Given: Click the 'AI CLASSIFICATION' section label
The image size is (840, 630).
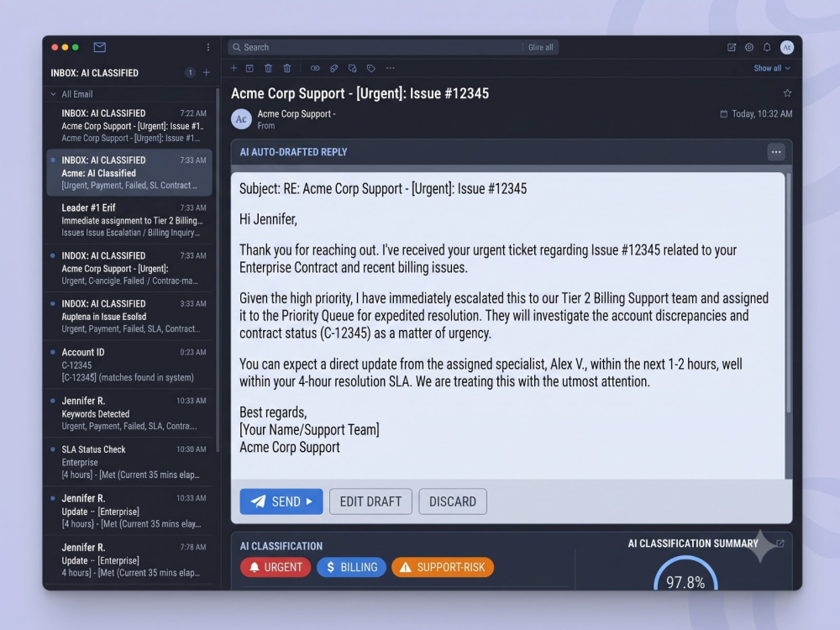Looking at the screenshot, I should click(x=281, y=546).
